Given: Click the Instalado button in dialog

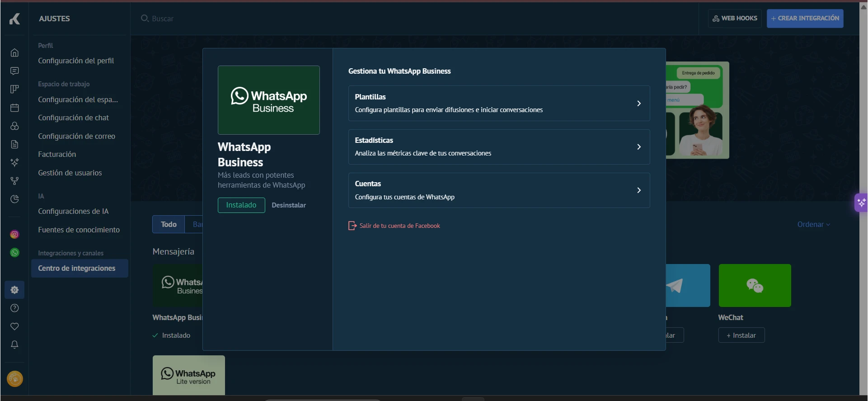Looking at the screenshot, I should pyautogui.click(x=241, y=205).
